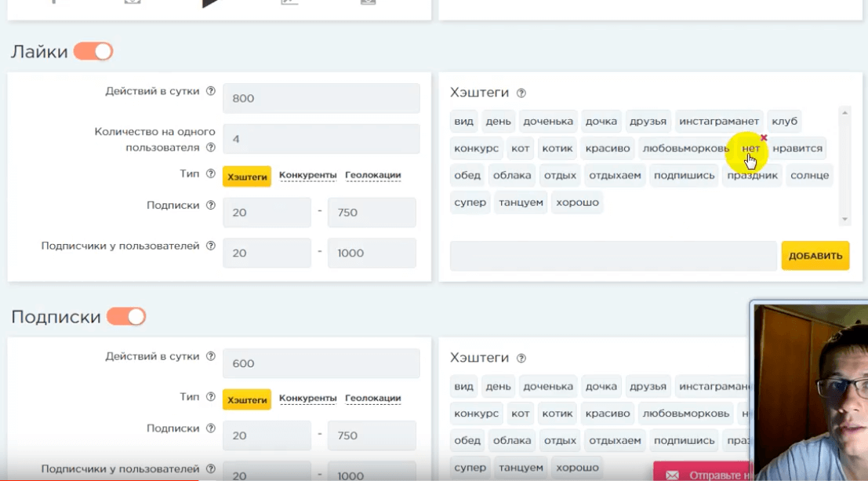Click help icon under per-user quantity label

210,148
